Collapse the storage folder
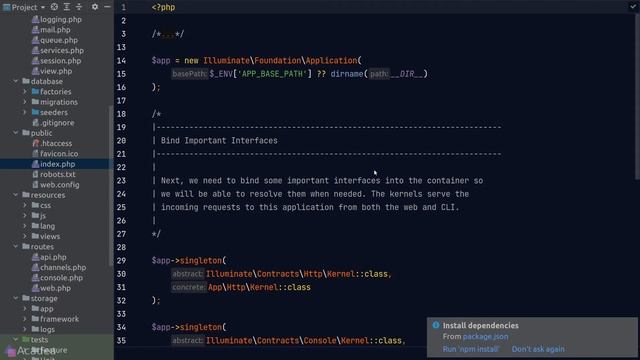640x360 pixels. [16, 298]
